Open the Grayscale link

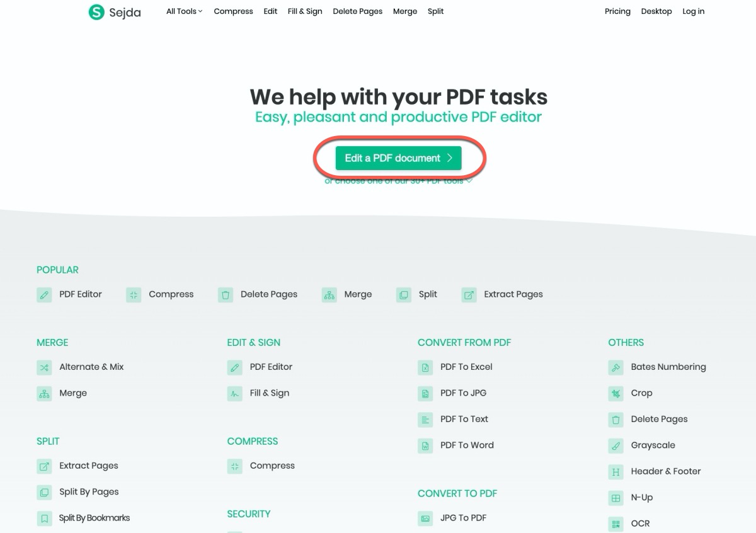pos(653,445)
